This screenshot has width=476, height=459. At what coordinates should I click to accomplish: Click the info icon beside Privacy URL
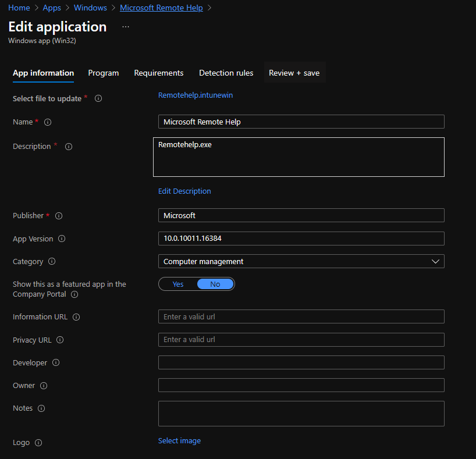(x=60, y=340)
